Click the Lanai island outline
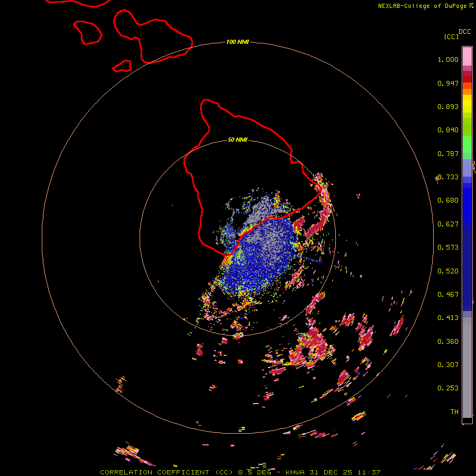476x476 pixels. coord(87,32)
